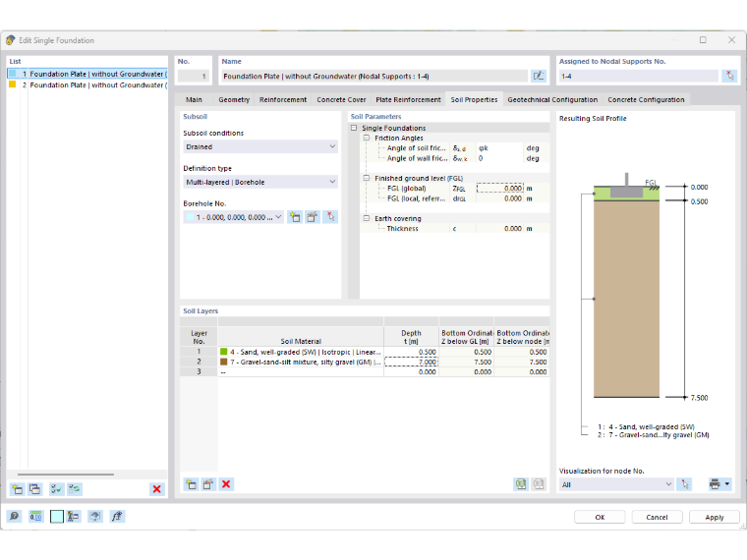The width and height of the screenshot is (747, 560).
Task: Open the search magnifier icon at bottom left
Action: click(x=15, y=516)
